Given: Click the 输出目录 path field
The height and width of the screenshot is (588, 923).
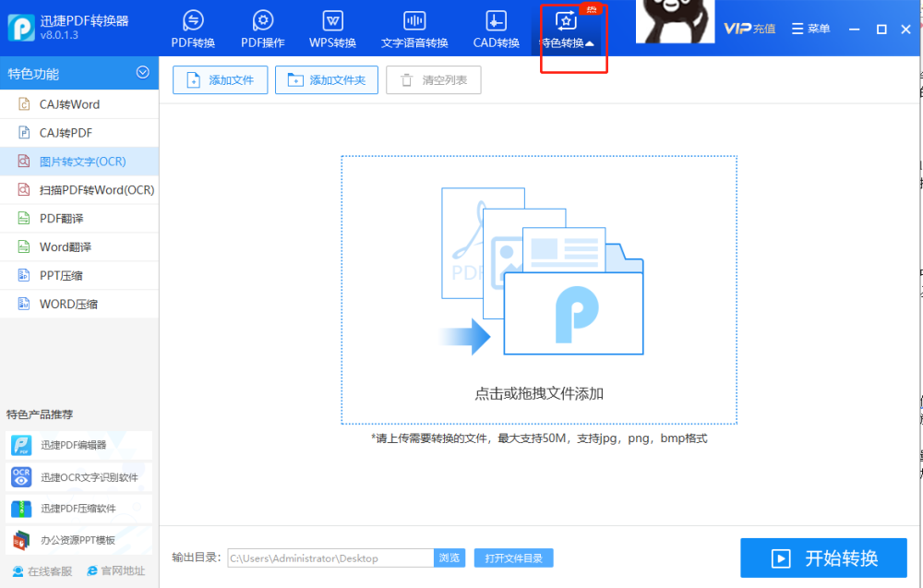Looking at the screenshot, I should pos(330,558).
